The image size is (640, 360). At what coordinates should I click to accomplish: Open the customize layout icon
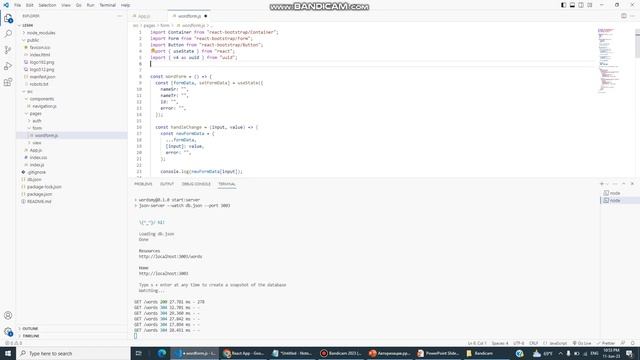point(590,5)
